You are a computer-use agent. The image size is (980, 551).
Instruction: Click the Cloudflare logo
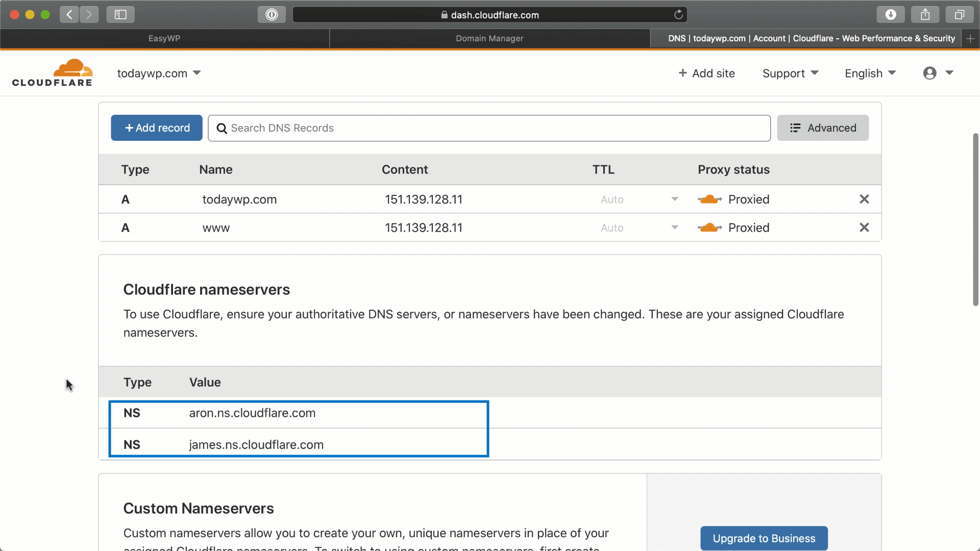click(52, 72)
